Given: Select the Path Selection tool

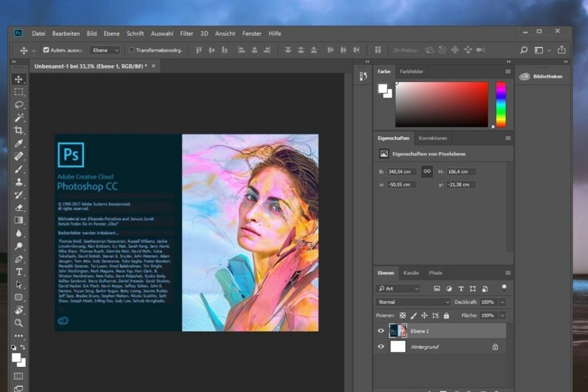Looking at the screenshot, I should coord(18,284).
